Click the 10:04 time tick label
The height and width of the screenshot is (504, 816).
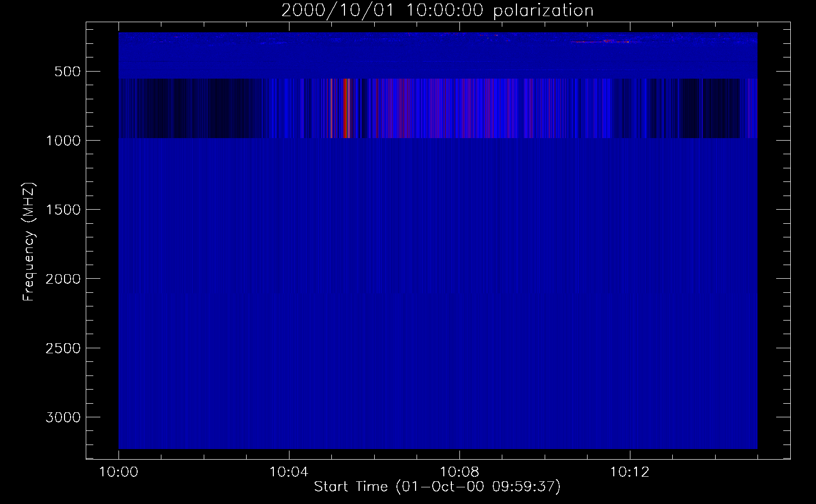(x=289, y=472)
